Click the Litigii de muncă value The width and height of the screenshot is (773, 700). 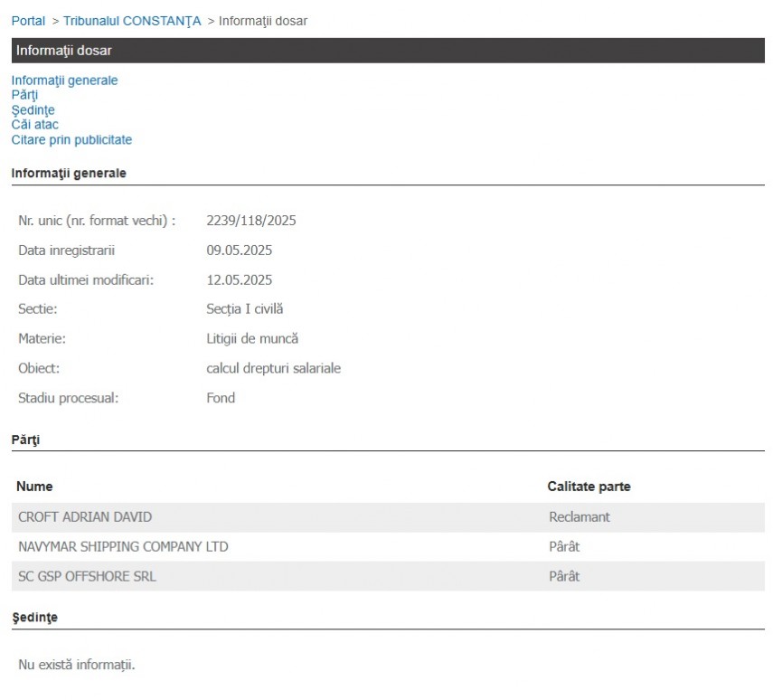coord(252,338)
